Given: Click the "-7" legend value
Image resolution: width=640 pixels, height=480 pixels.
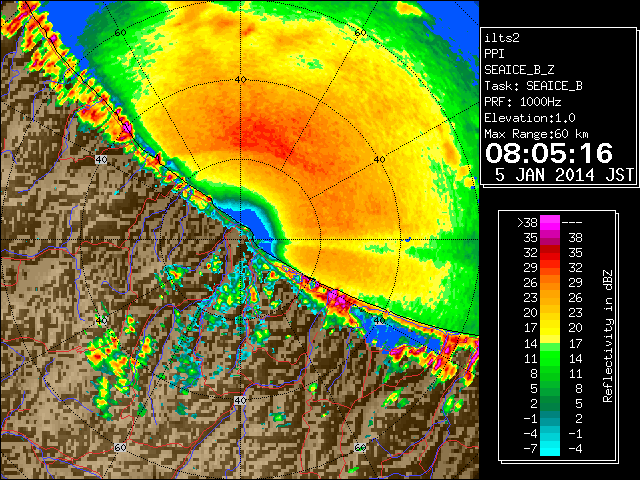Looking at the screenshot, I should [530, 449].
